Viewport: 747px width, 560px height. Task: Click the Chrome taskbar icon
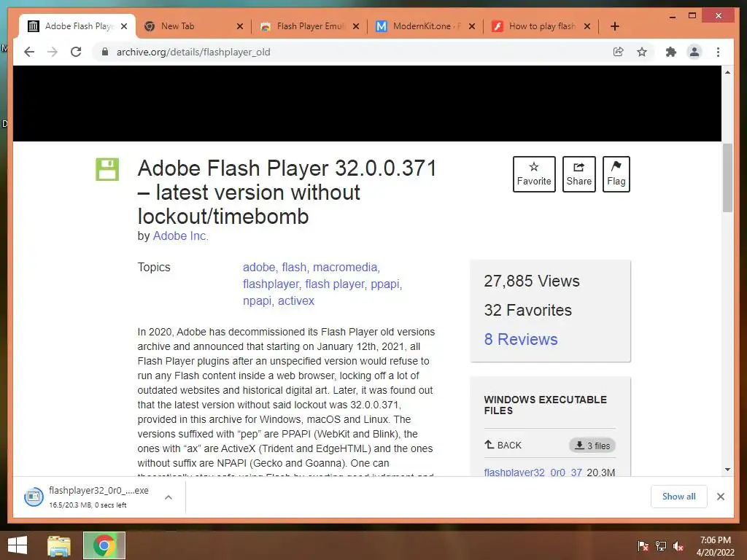click(104, 545)
